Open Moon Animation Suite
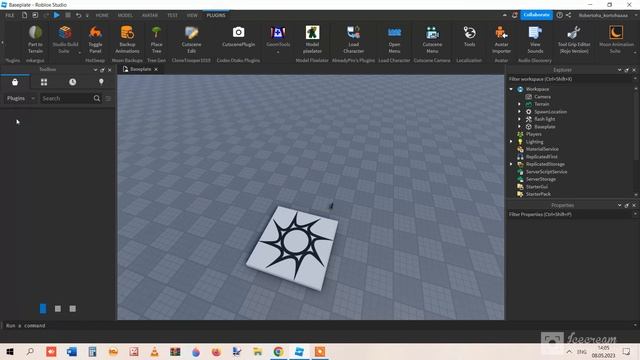The height and width of the screenshot is (360, 640). tap(616, 39)
